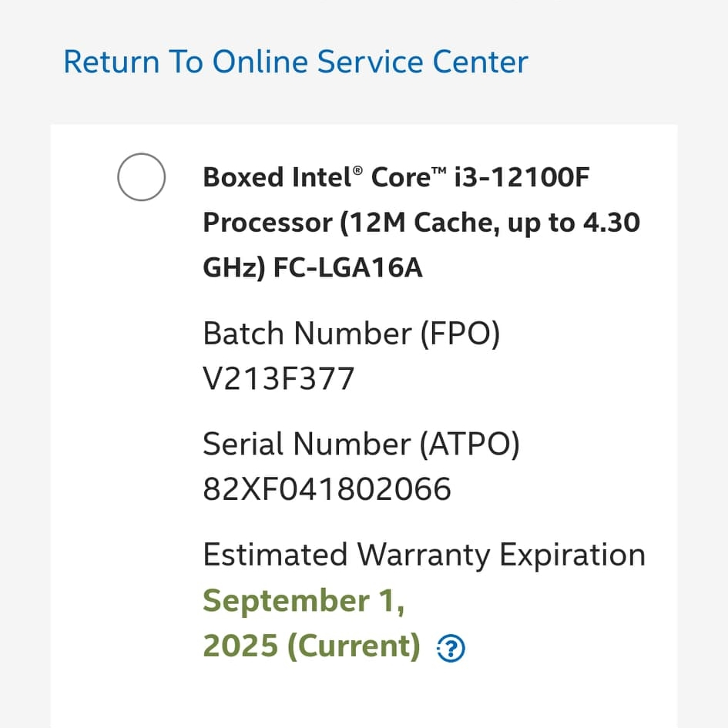Viewport: 728px width, 728px height.
Task: Click Online Service Center words in top link
Action: pos(370,62)
